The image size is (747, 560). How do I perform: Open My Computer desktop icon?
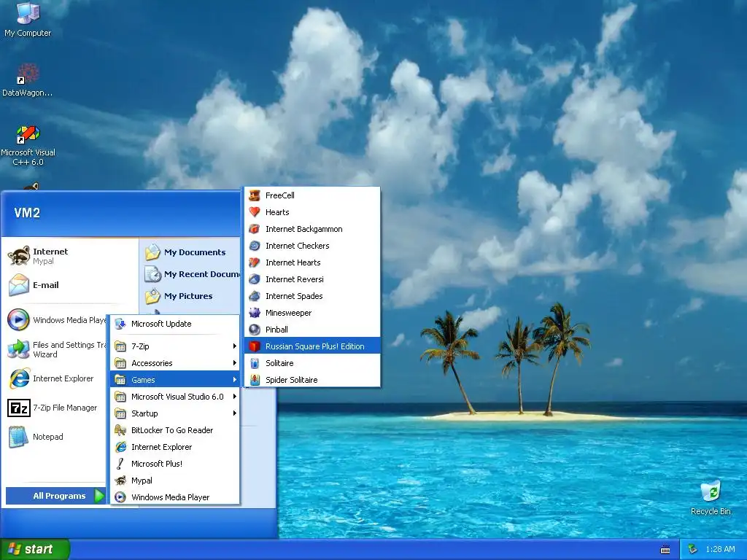pos(28,20)
